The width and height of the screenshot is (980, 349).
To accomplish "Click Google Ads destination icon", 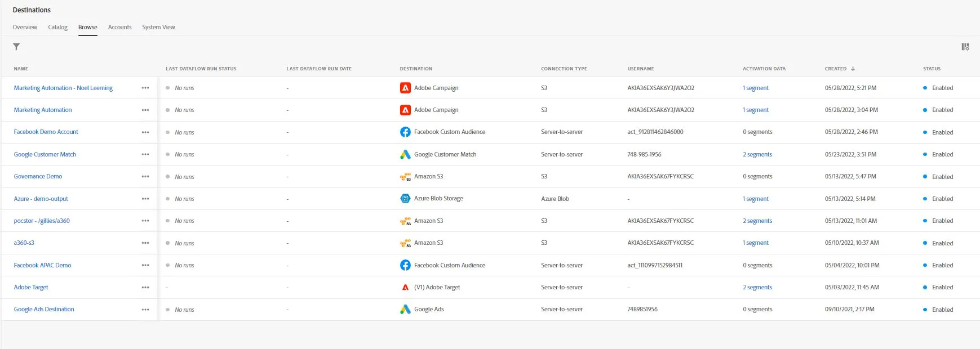I will (405, 309).
